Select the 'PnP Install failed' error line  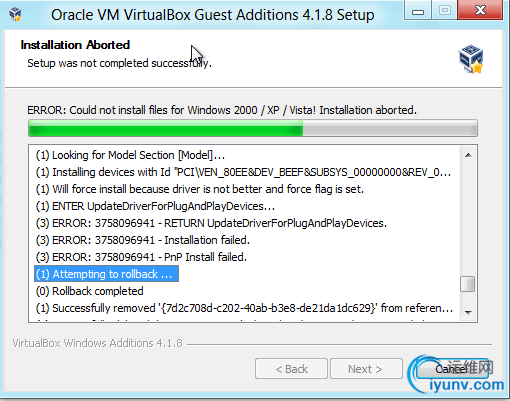(141, 257)
